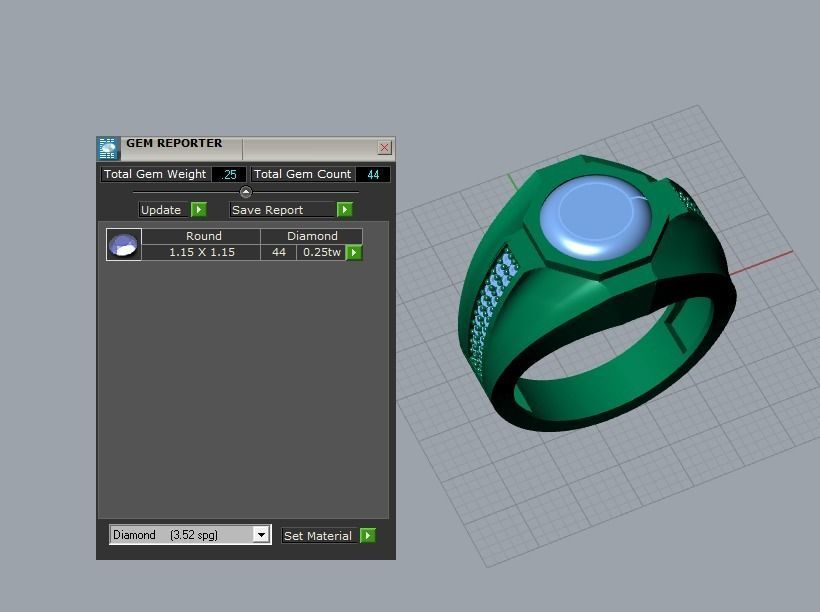The width and height of the screenshot is (820, 612).
Task: Select the round gem thumbnail
Action: tap(123, 244)
